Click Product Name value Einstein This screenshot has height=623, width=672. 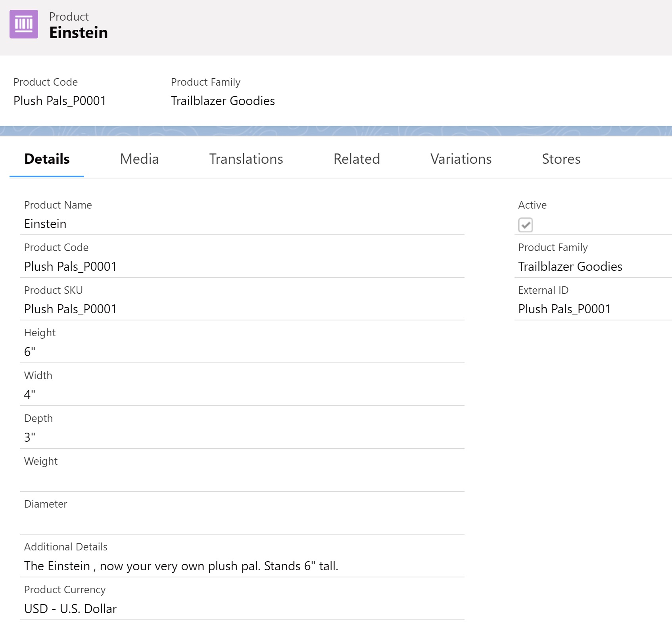coord(45,224)
